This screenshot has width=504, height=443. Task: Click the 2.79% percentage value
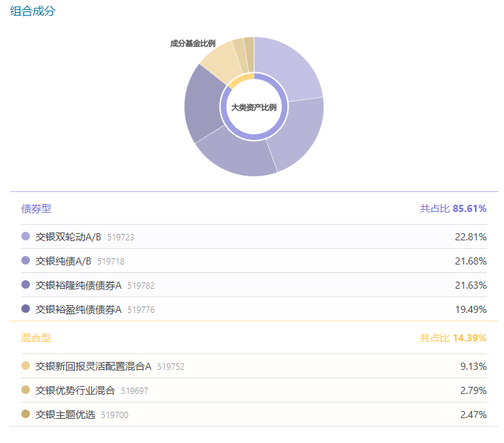coord(473,390)
